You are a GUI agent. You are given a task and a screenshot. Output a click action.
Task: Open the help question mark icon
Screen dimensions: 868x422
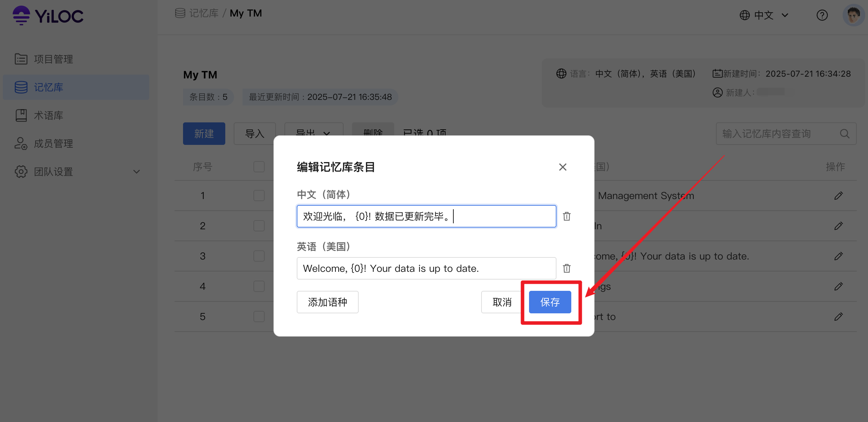click(822, 15)
